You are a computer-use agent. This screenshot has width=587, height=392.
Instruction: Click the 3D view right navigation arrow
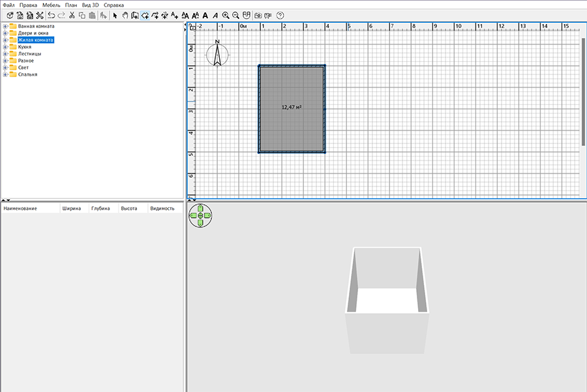(x=208, y=215)
